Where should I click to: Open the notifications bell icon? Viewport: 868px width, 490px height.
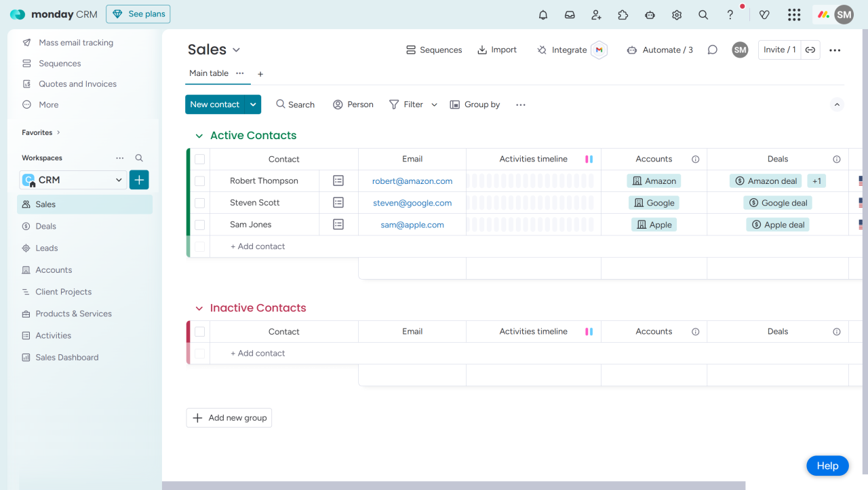542,15
